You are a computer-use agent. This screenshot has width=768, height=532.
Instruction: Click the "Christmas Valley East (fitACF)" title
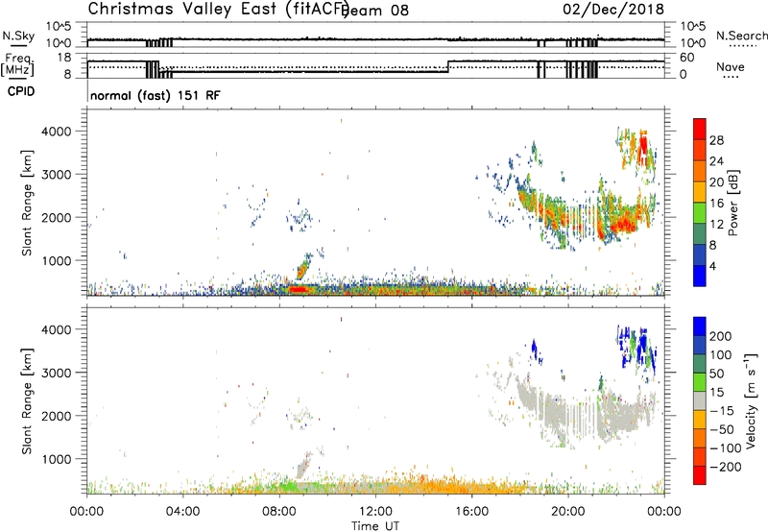[218, 9]
